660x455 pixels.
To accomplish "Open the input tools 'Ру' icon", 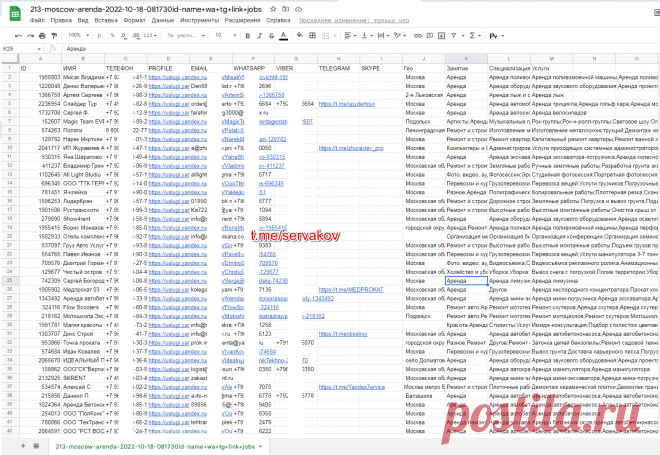I will click(x=494, y=36).
